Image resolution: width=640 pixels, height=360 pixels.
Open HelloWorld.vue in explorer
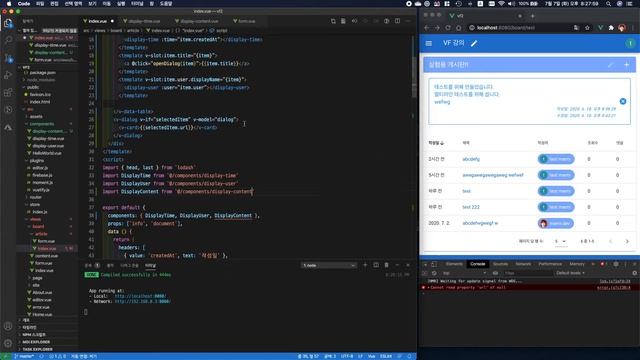(47, 153)
